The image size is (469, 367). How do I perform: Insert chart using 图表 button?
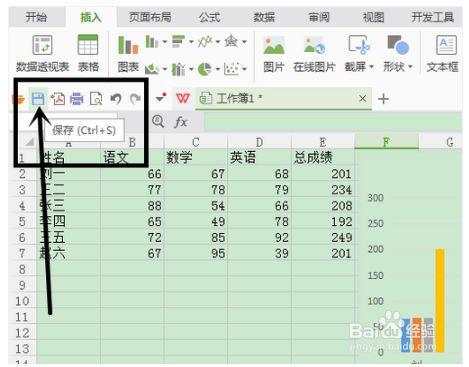pos(128,54)
